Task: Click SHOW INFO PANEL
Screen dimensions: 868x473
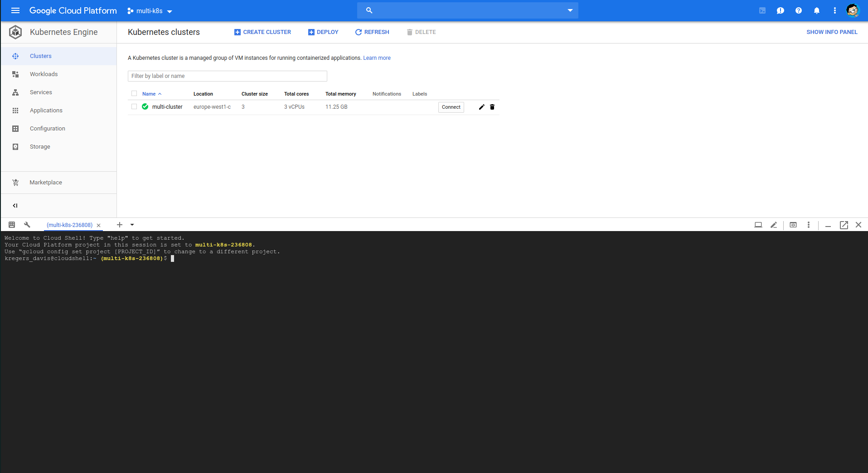Action: click(832, 32)
